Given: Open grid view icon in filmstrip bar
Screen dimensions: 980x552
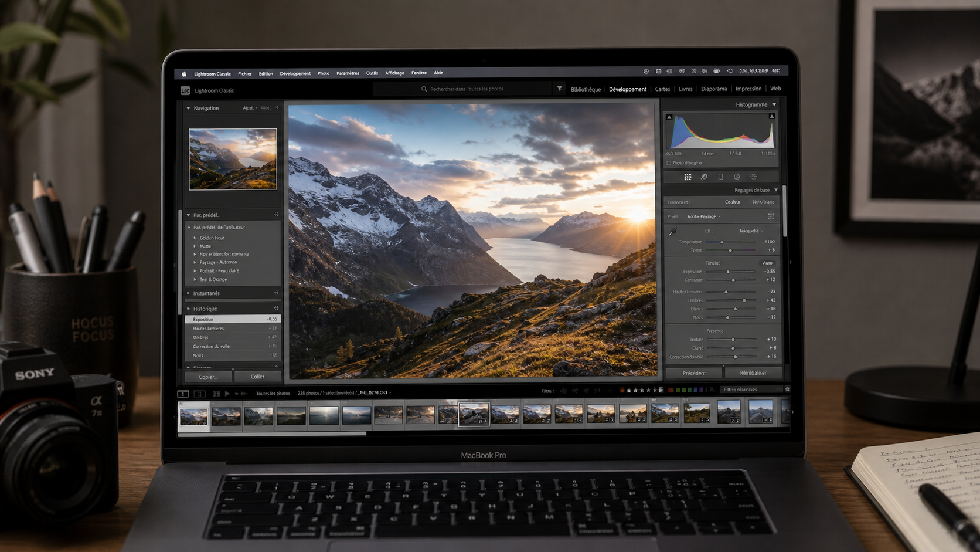Looking at the screenshot, I should [x=216, y=394].
